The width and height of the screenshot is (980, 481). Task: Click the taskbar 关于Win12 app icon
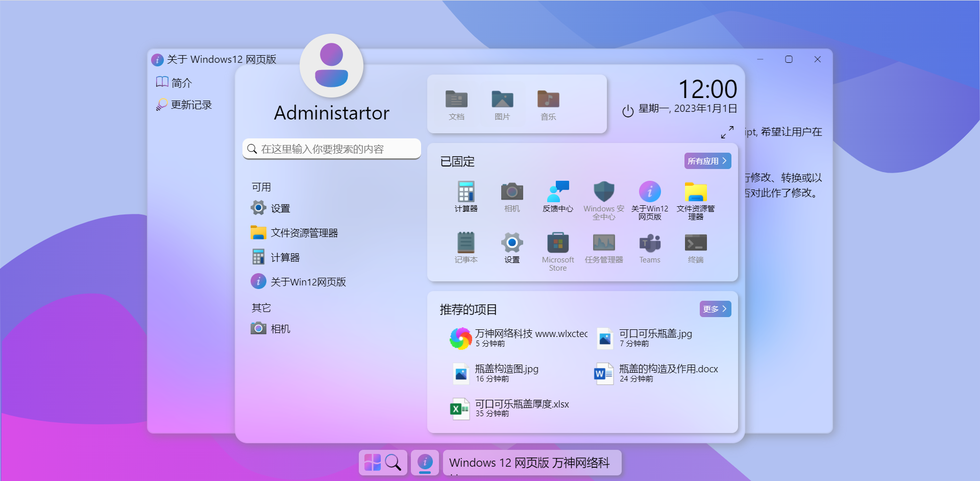click(425, 463)
